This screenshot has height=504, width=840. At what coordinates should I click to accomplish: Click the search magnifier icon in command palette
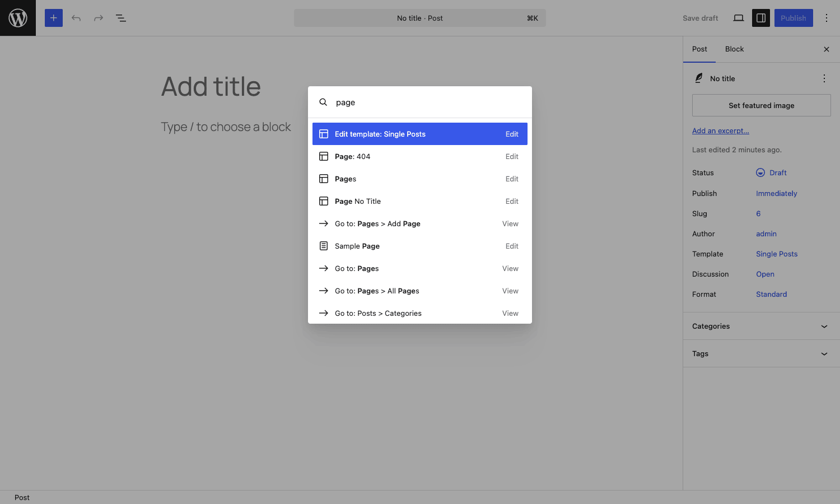pyautogui.click(x=323, y=102)
